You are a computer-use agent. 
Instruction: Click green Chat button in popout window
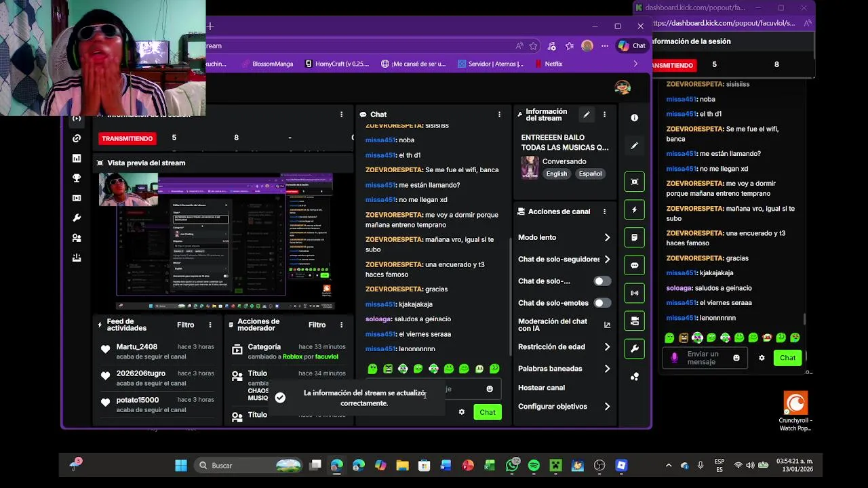787,358
